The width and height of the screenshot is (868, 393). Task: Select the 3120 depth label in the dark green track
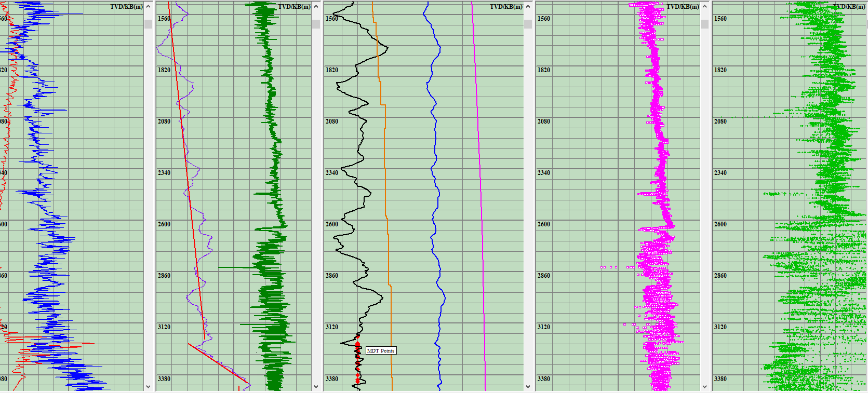[x=164, y=327]
